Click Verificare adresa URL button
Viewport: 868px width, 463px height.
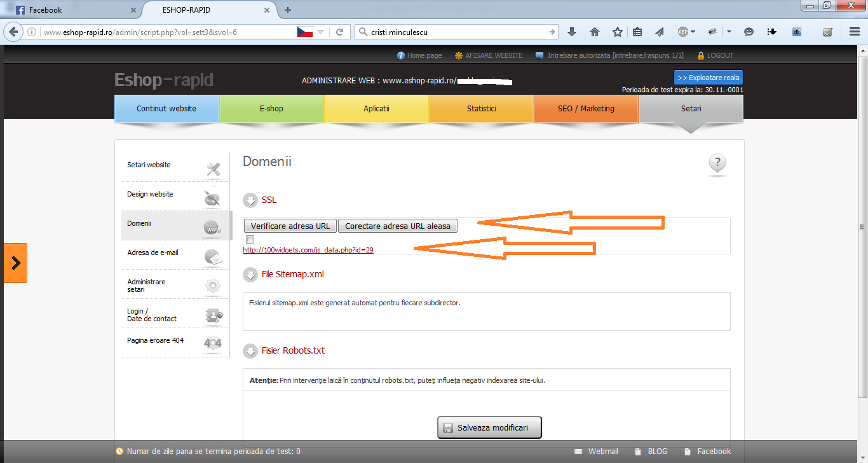[290, 226]
